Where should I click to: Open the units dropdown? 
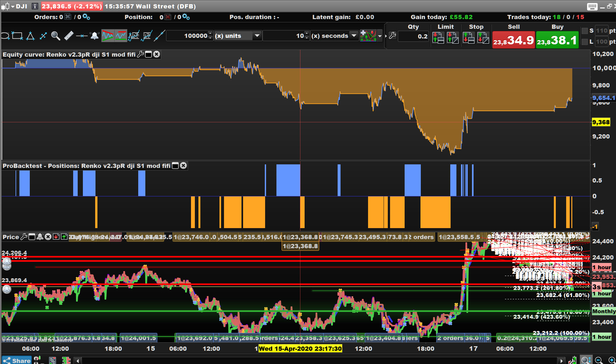257,36
